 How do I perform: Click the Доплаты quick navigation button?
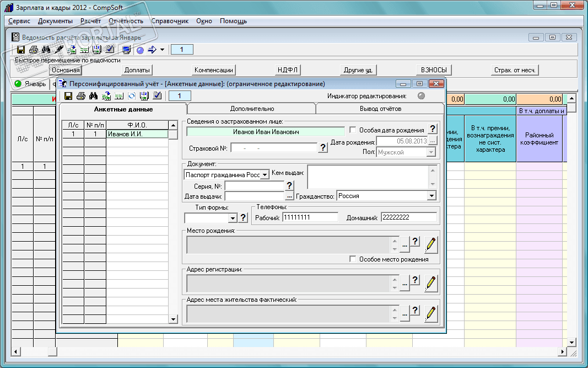coord(137,70)
